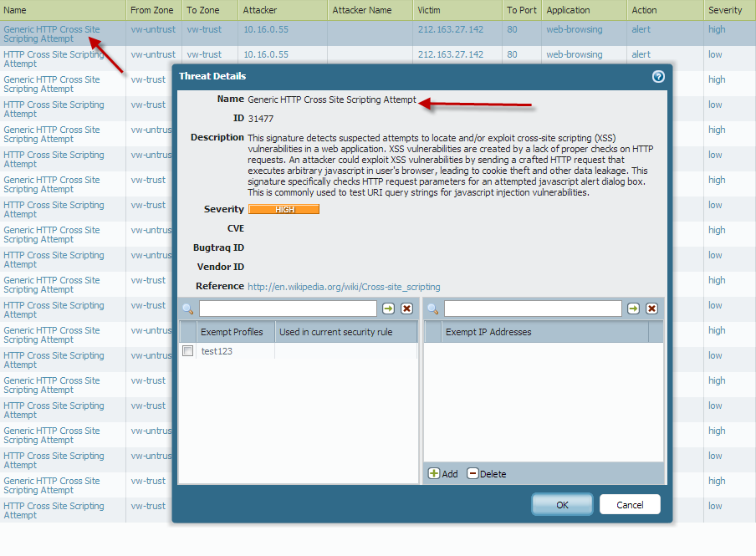
Task: Clear the Exempt IP Addresses filter red X
Action: [651, 309]
